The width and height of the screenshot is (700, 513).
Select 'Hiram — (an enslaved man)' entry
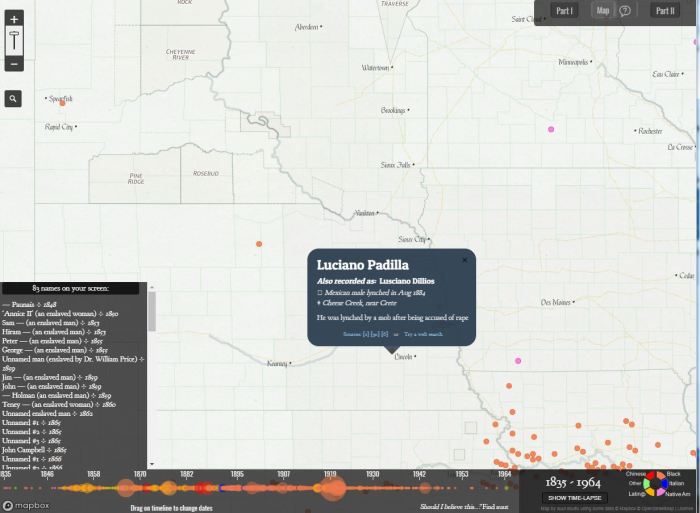(x=54, y=332)
